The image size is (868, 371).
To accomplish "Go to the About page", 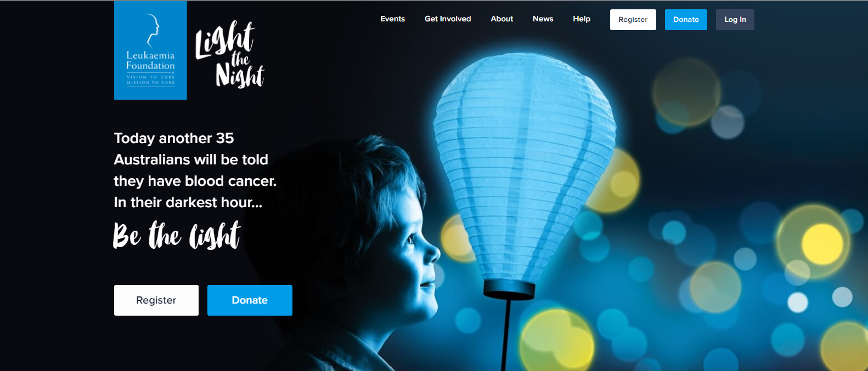I will (x=501, y=19).
